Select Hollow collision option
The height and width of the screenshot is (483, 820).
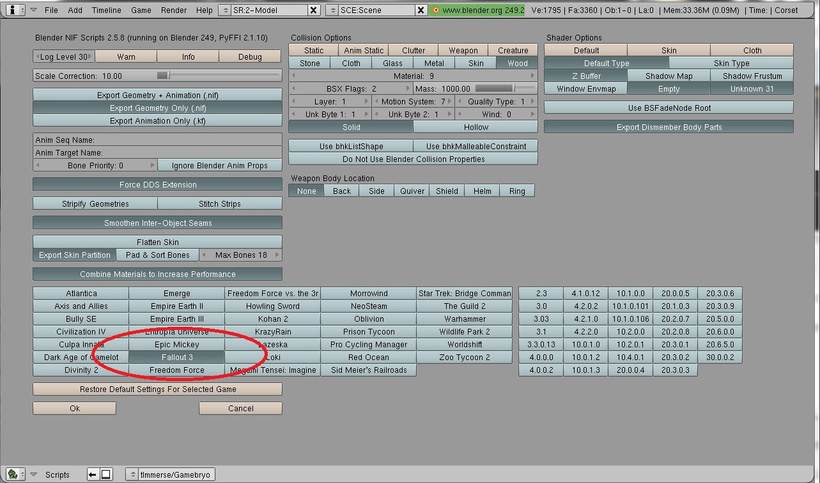pos(475,127)
